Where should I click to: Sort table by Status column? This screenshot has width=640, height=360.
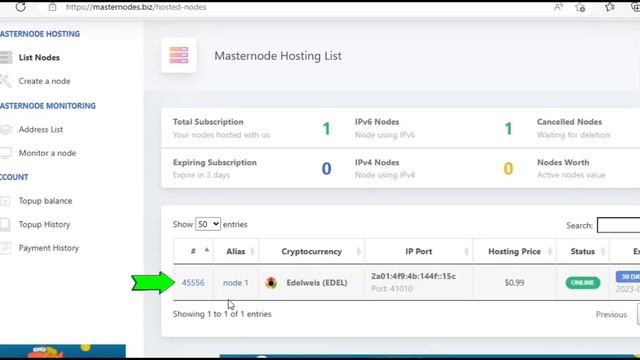582,251
